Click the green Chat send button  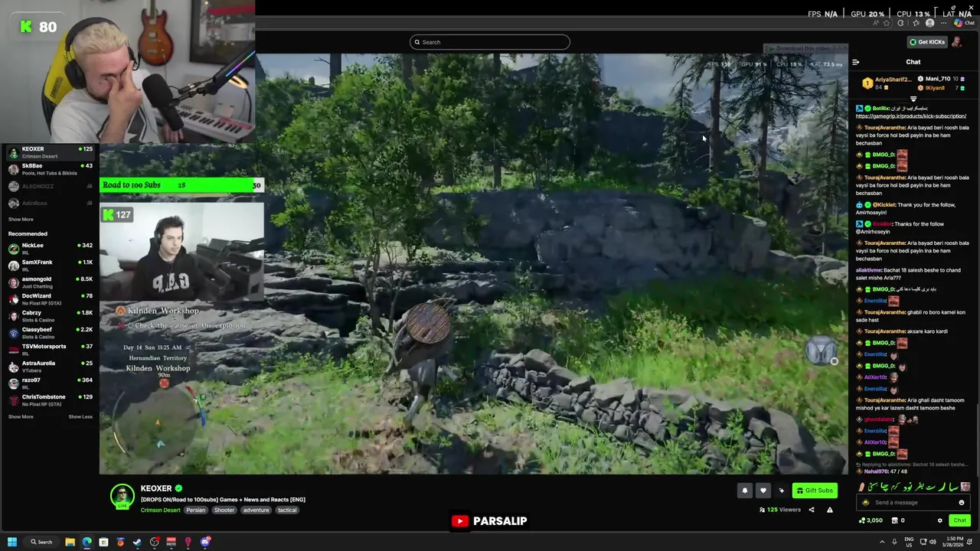pos(959,520)
